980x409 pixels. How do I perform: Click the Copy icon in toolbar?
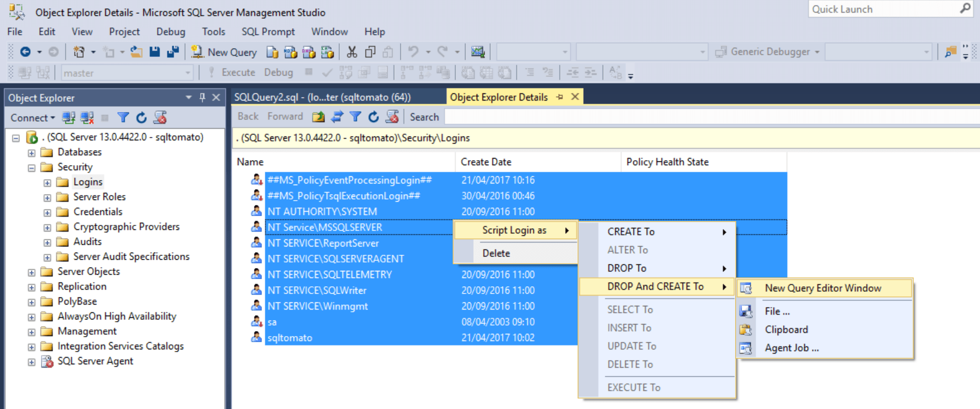370,52
